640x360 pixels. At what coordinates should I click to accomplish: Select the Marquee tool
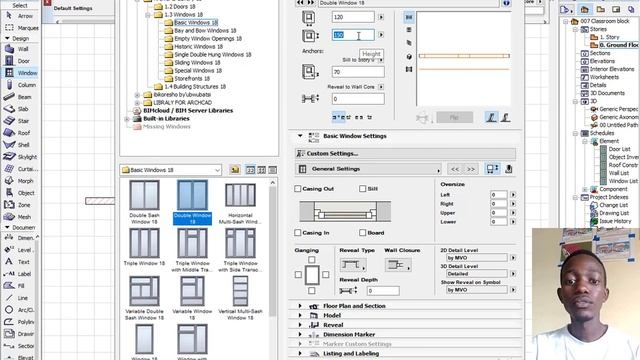[21, 28]
